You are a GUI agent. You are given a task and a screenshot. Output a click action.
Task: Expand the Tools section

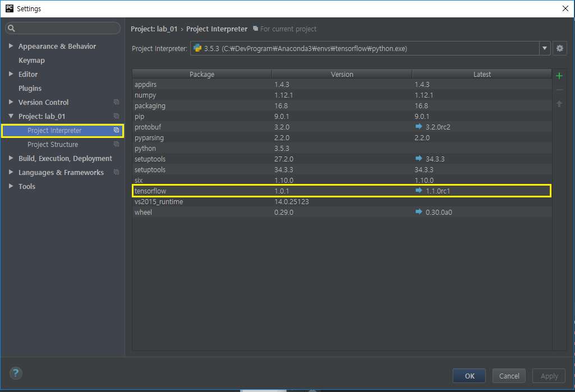tap(11, 186)
